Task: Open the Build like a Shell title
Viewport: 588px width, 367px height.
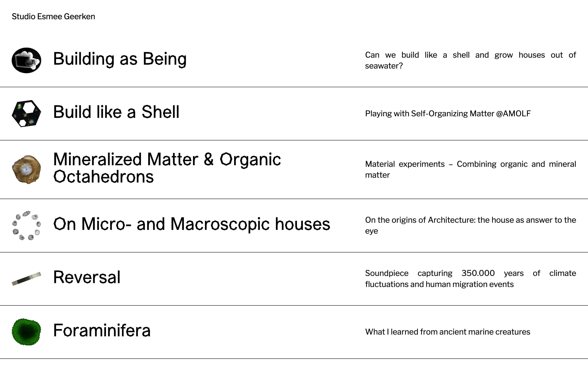Action: click(x=116, y=112)
